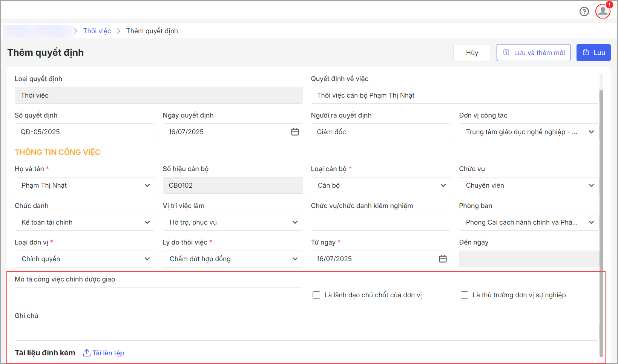Go to Thôi việc breadcrumb link
The width and height of the screenshot is (618, 364).
point(97,31)
